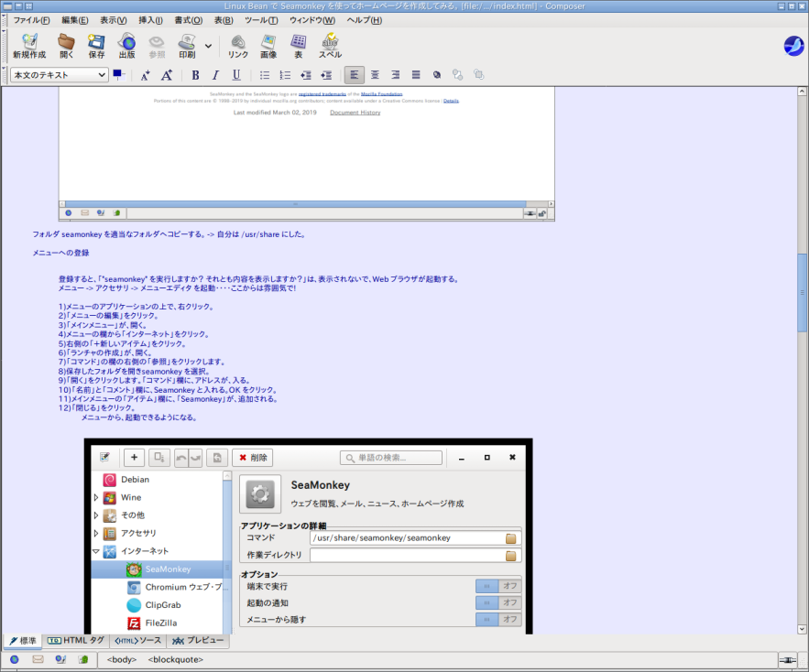Click the Open (開く) folder icon

(x=66, y=46)
